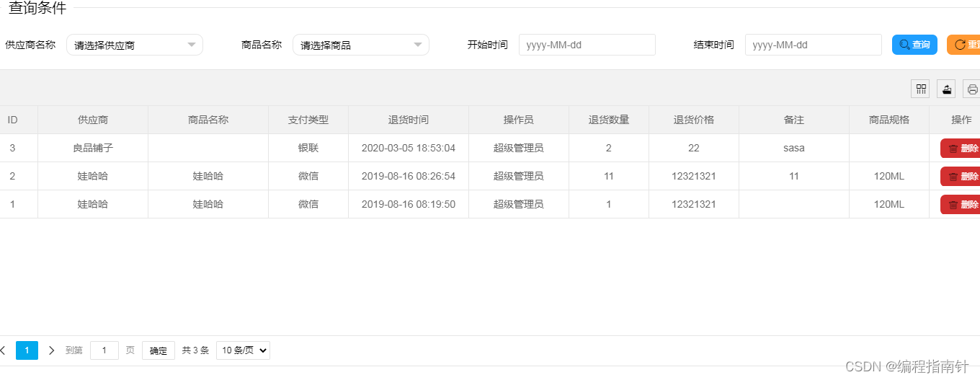The image size is (980, 380).
Task: Go to the next page arrow
Action: 51,350
